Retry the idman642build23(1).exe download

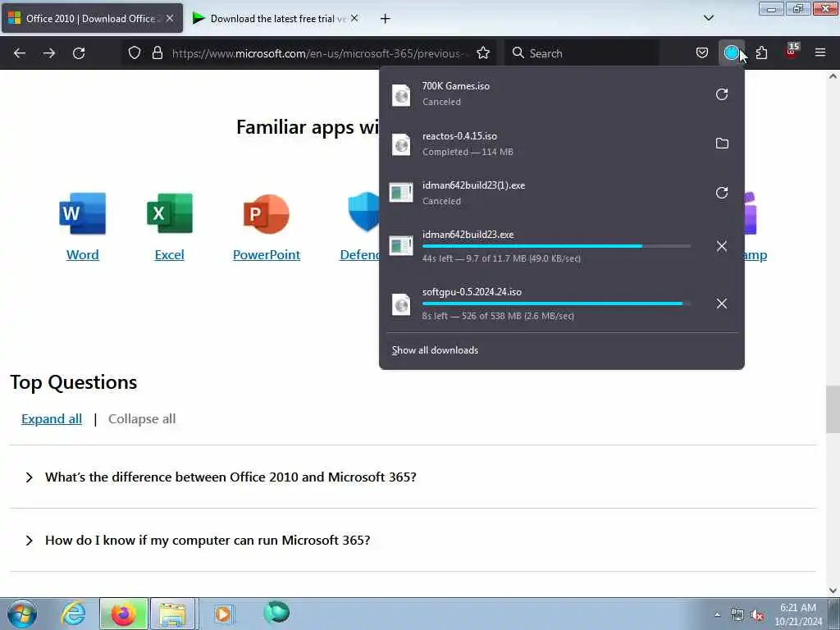(722, 193)
